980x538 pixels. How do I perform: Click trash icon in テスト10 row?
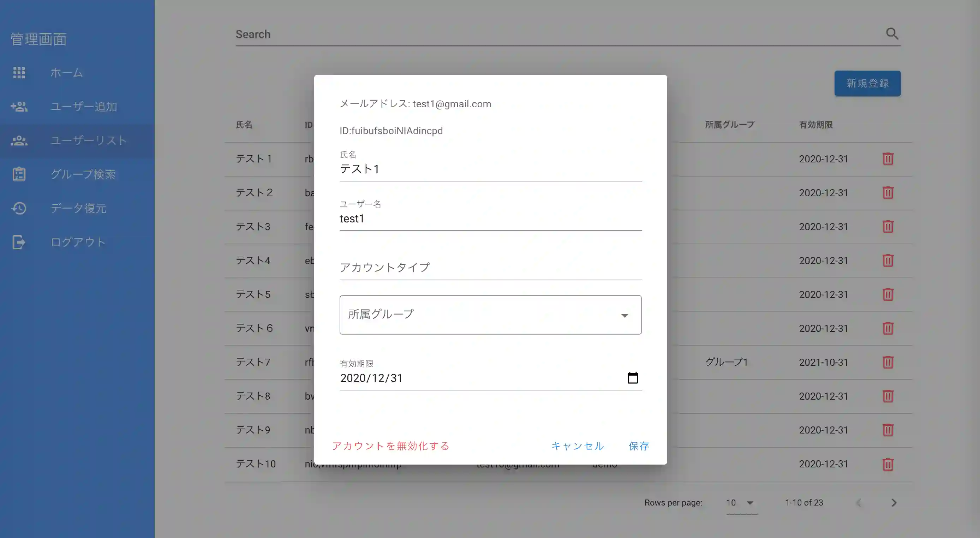pos(888,464)
